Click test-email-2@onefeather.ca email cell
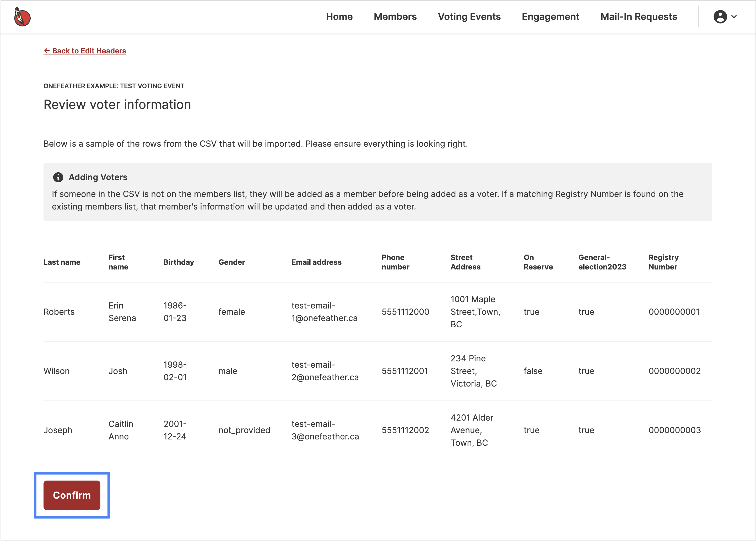The image size is (756, 551). pos(325,371)
